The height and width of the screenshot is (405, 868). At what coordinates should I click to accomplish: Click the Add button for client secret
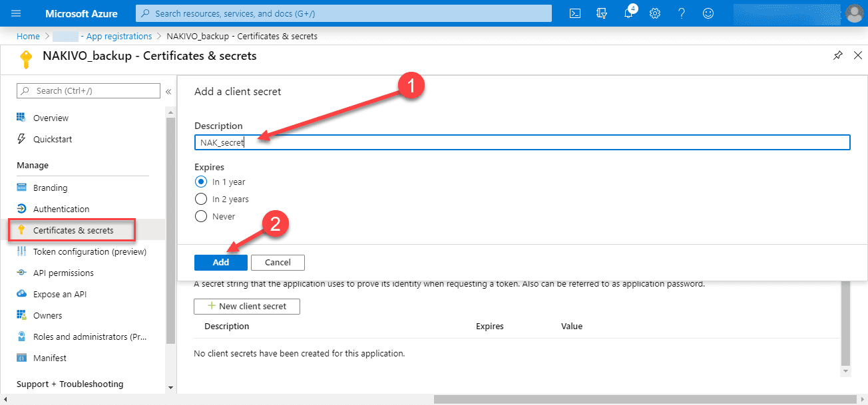coord(221,262)
